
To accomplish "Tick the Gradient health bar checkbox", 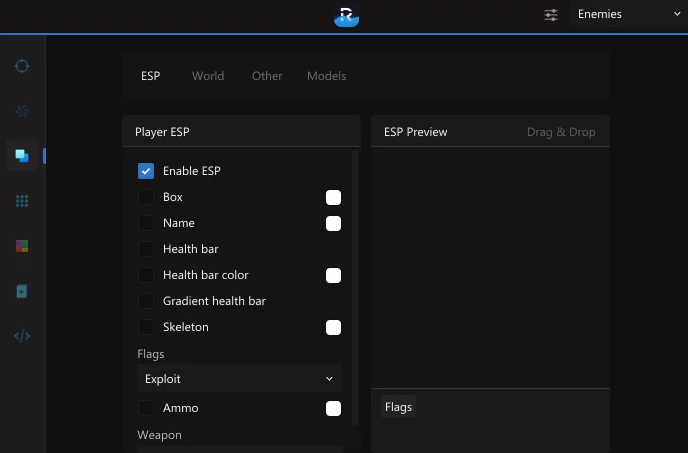I will [146, 301].
